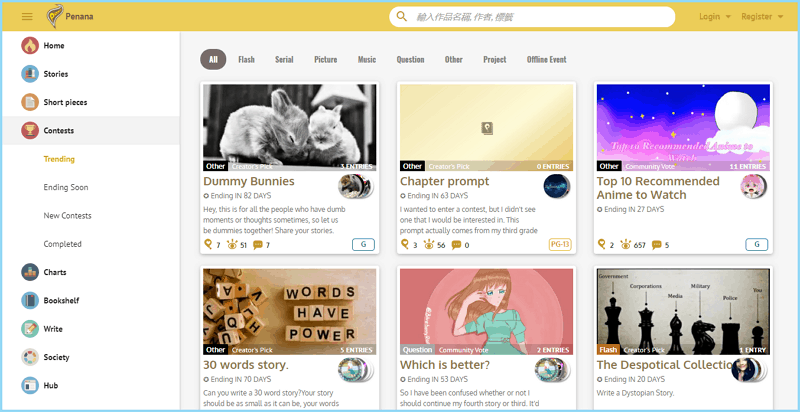Expand the Login dropdown

[715, 17]
